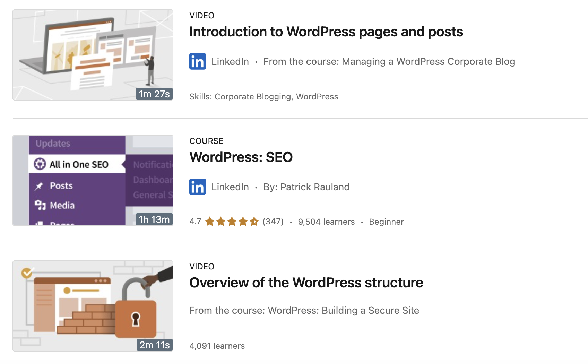Click the Beginner level label
The image size is (588, 364).
pos(386,222)
